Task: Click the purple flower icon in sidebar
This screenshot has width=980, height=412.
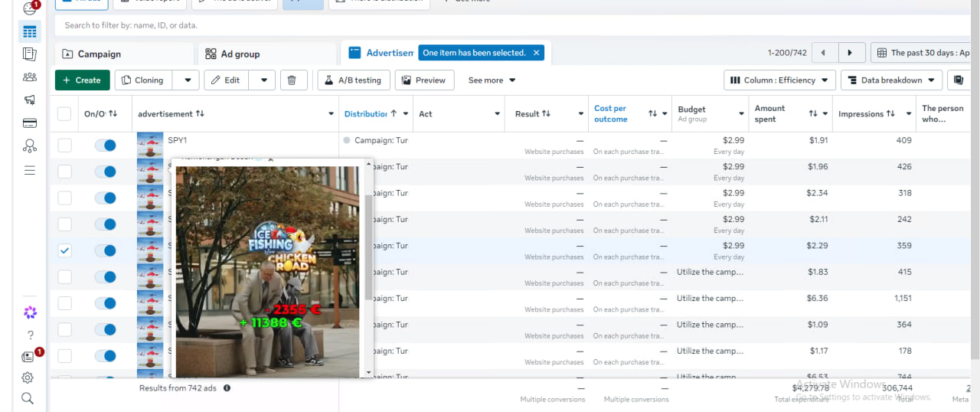Action: (30, 312)
